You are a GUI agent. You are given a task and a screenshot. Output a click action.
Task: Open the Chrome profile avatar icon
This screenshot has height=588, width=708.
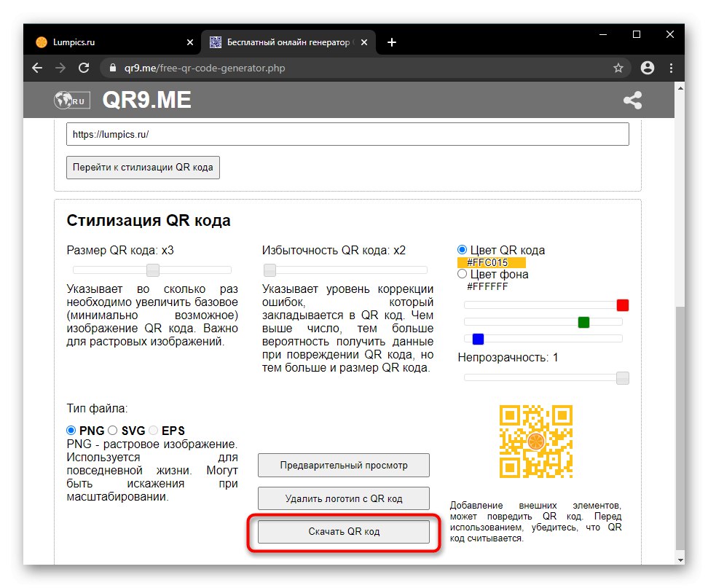648,68
